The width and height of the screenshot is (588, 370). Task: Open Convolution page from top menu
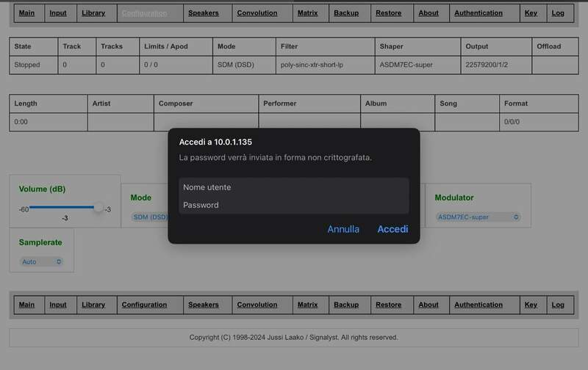257,13
